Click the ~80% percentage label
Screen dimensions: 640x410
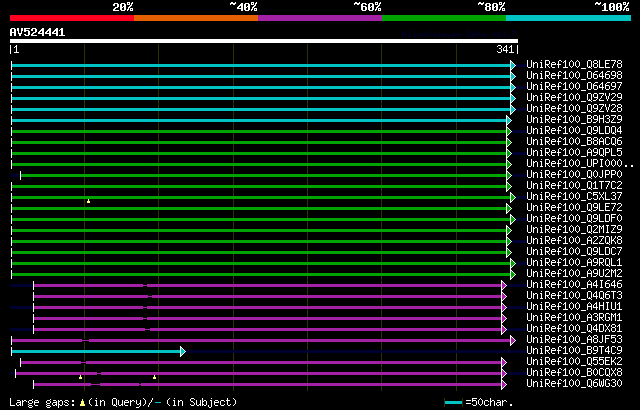click(491, 7)
